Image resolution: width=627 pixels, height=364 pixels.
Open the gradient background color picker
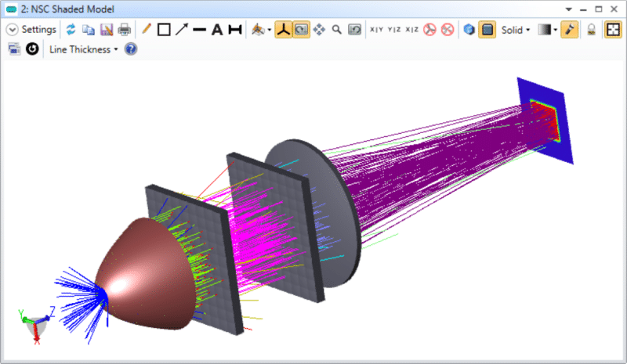(547, 30)
